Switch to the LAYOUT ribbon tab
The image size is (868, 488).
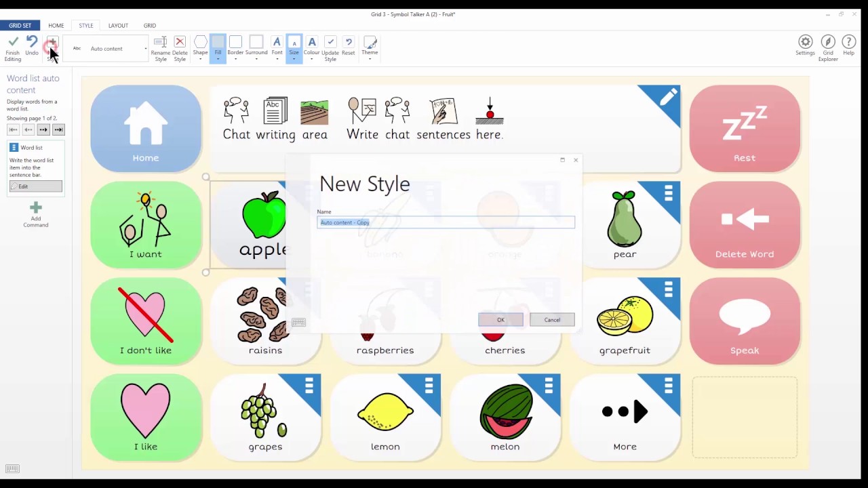coord(118,26)
